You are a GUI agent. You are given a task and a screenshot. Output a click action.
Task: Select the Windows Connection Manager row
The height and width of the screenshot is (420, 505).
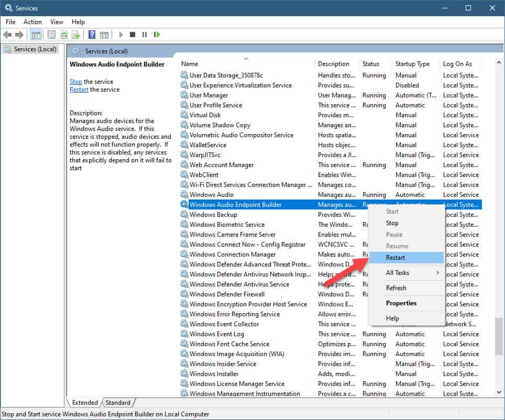click(331, 255)
